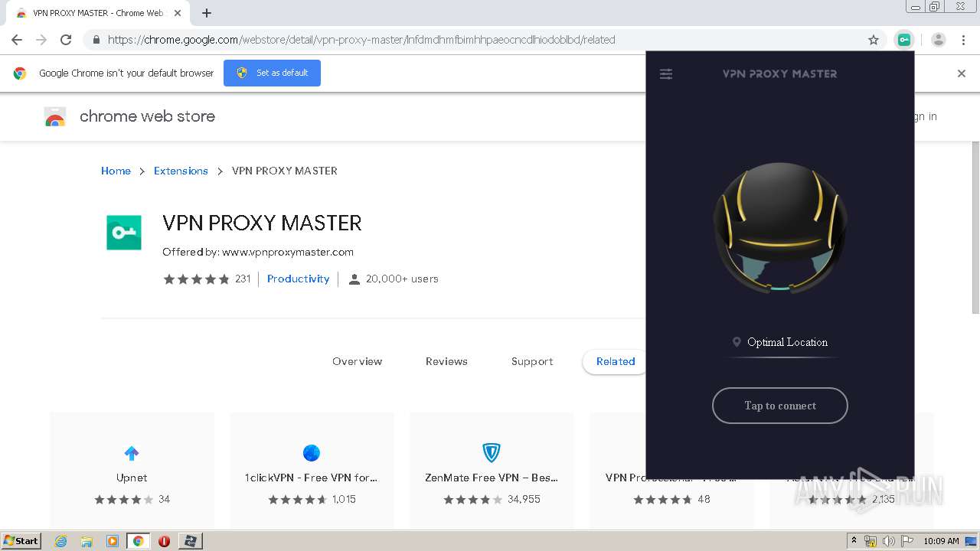Click the VPN Proxy Master extension toolbar icon
This screenshot has height=551, width=980.
click(x=904, y=40)
